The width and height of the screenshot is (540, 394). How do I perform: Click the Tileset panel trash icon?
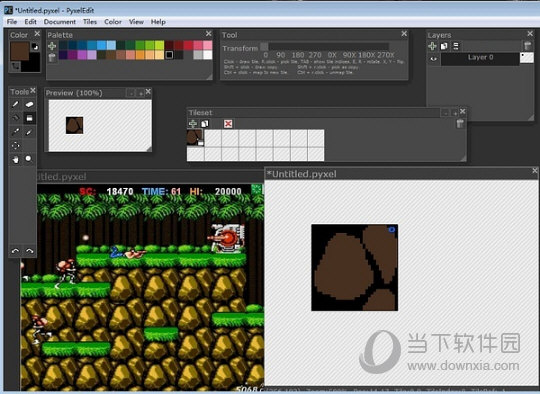point(460,124)
